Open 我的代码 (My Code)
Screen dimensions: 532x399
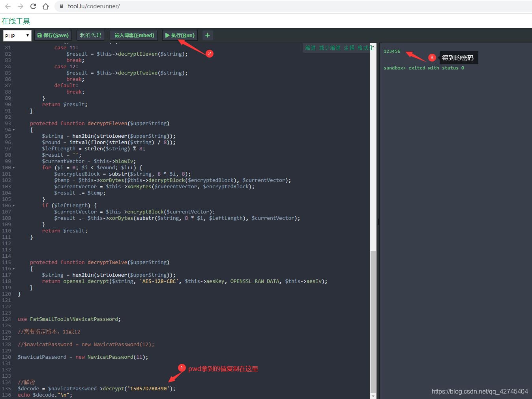tap(90, 35)
